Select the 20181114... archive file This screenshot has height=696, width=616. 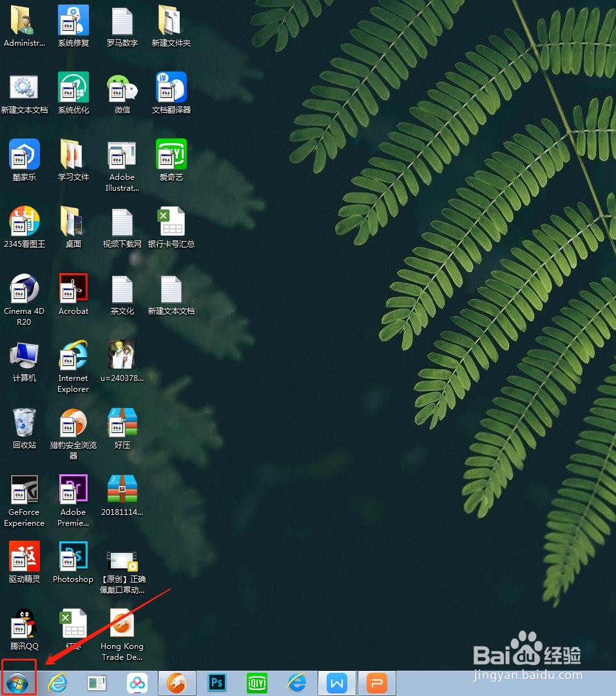[122, 496]
